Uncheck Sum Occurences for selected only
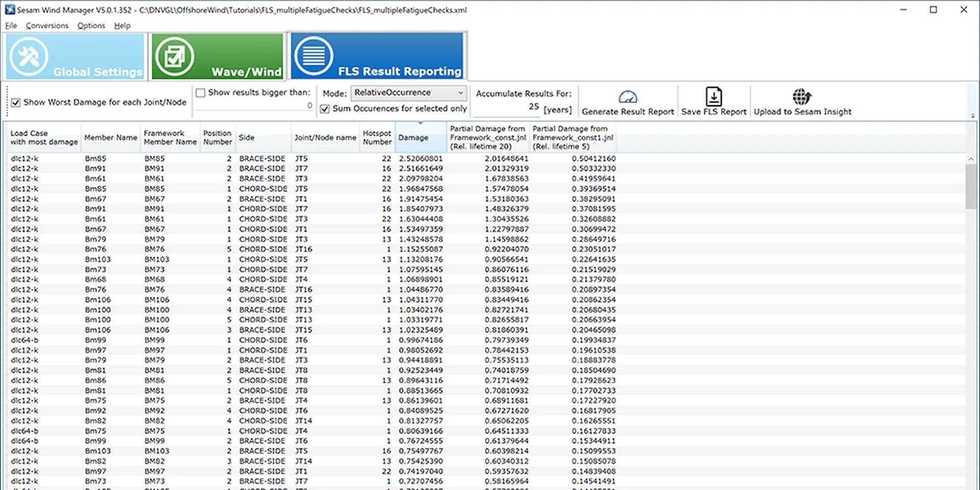 [x=325, y=109]
